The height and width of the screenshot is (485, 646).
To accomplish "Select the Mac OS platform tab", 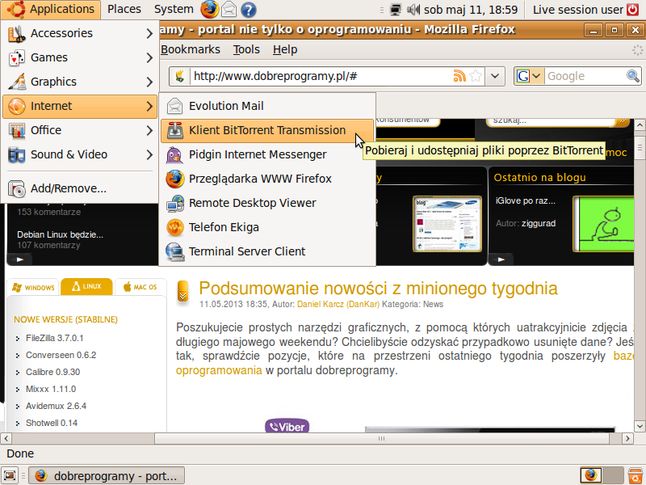I will (140, 287).
